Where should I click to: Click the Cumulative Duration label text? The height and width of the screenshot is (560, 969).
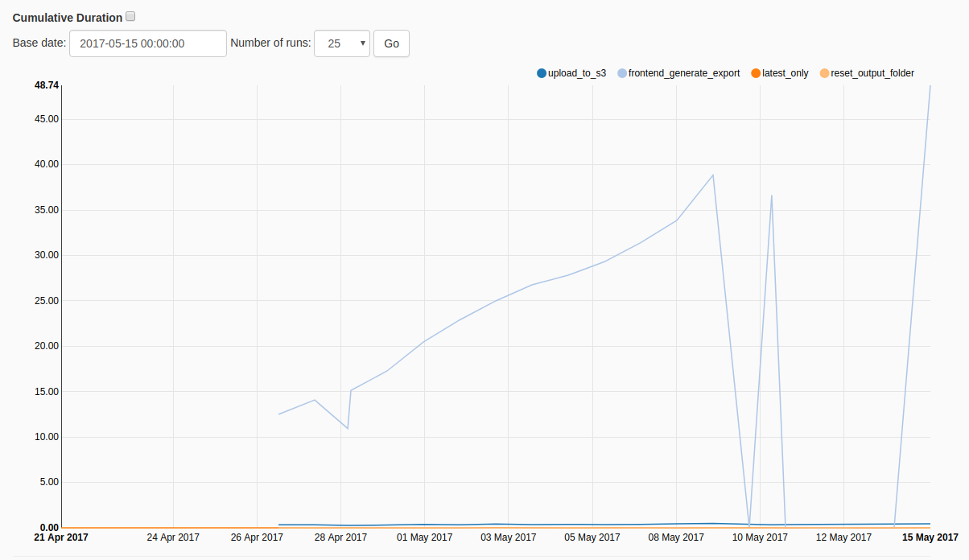(68, 17)
